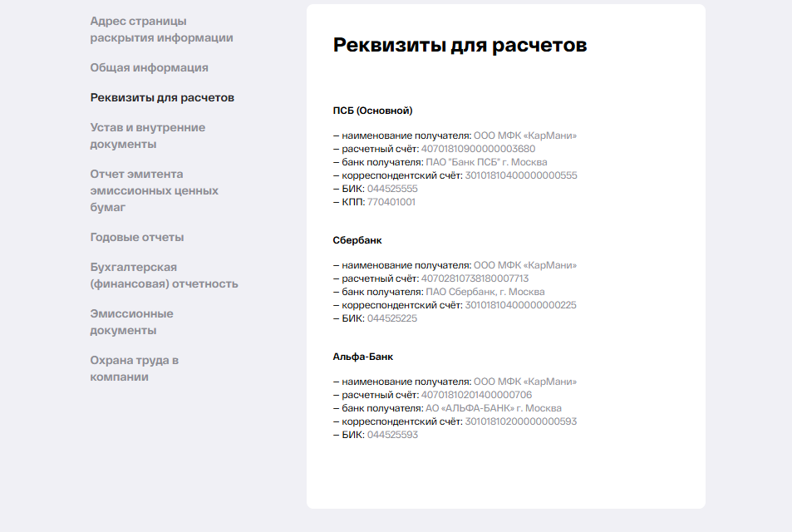Click correspondent account 30101810200000000593
Screen dimensions: 792x532
point(521,421)
